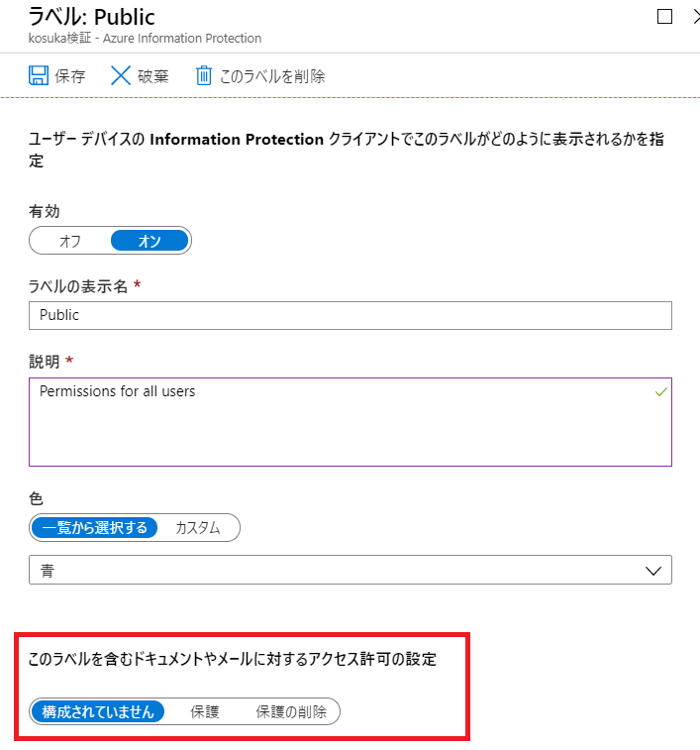The image size is (700, 750).
Task: Select the 保護の削除 permission option
Action: click(x=291, y=711)
